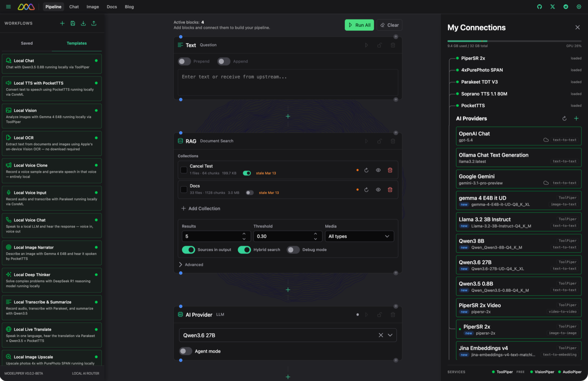The width and height of the screenshot is (588, 381).
Task: Delete the Docs collection
Action: tap(390, 190)
